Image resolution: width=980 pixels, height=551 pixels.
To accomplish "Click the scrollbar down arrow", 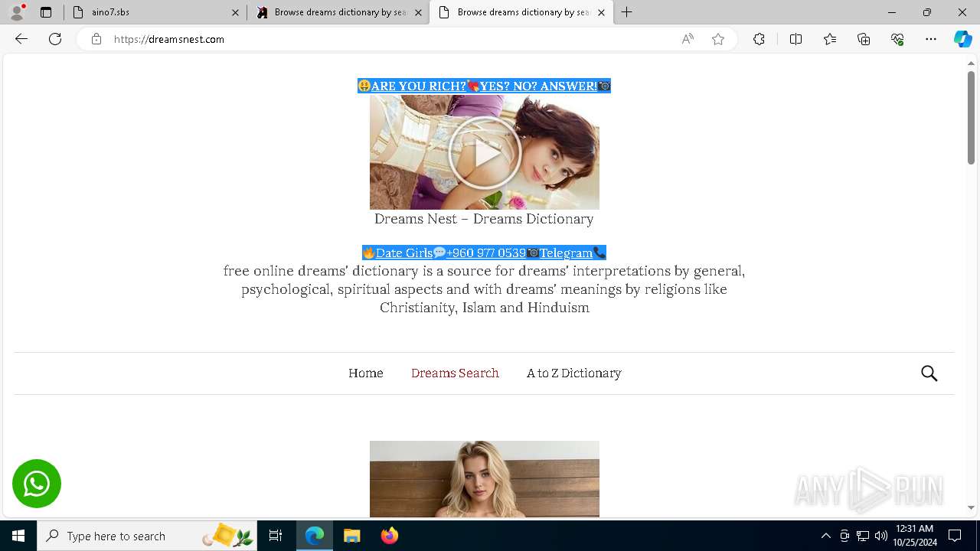I will coord(971,507).
